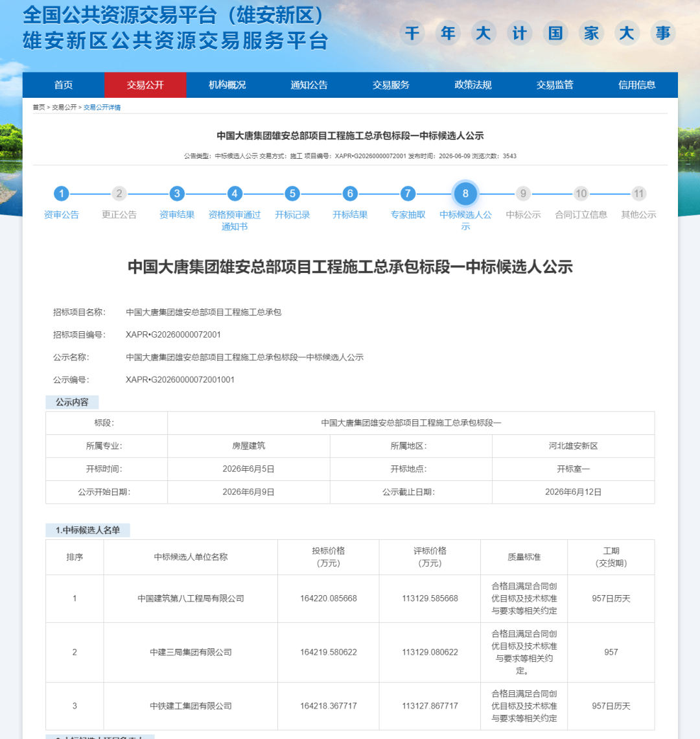This screenshot has height=739, width=700.
Task: Select step 4 circle 资格预审通过通知书
Action: tap(235, 193)
